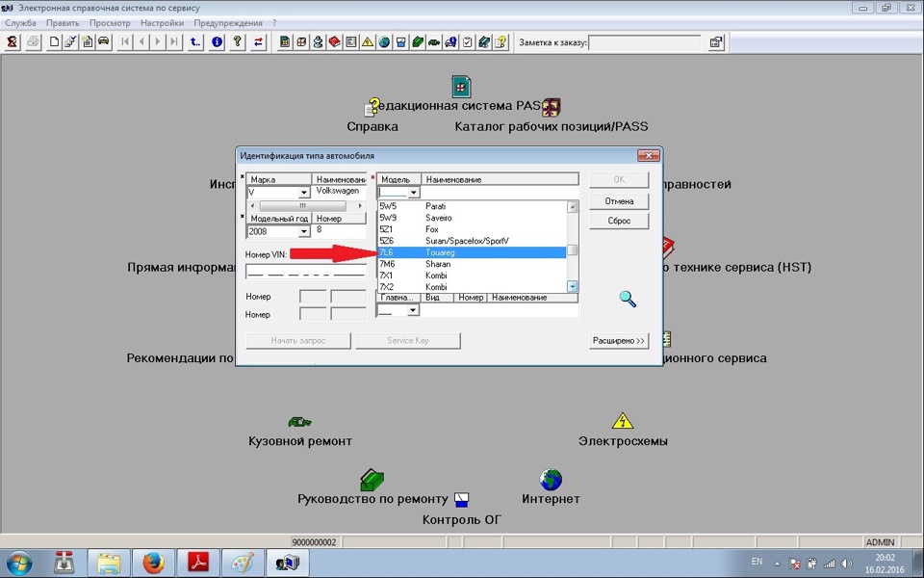
Task: Go to the first record arrow
Action: click(x=125, y=41)
